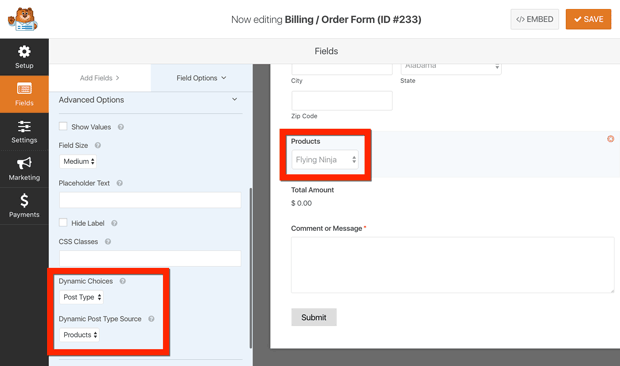Click the $ 0.00 total value

(x=301, y=203)
